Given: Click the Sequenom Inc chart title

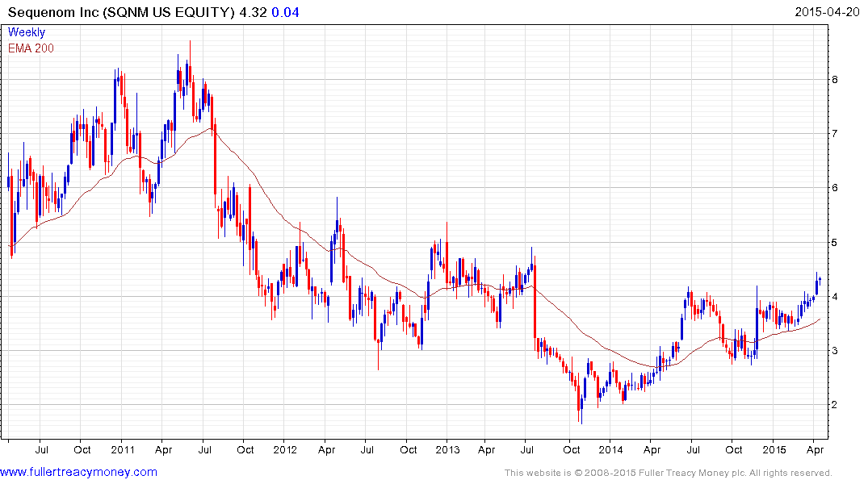Looking at the screenshot, I should (x=116, y=13).
